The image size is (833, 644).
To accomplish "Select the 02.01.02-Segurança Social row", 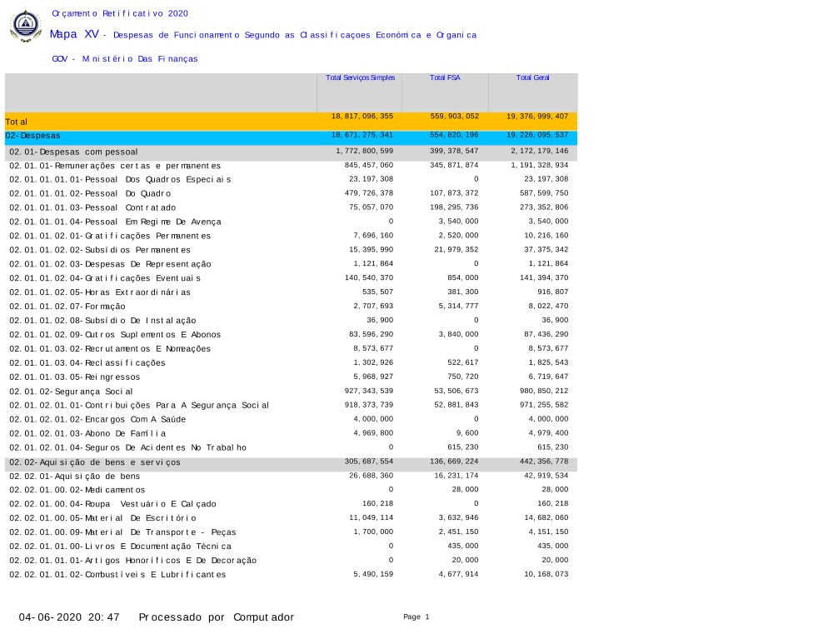I will pyautogui.click(x=71, y=392).
